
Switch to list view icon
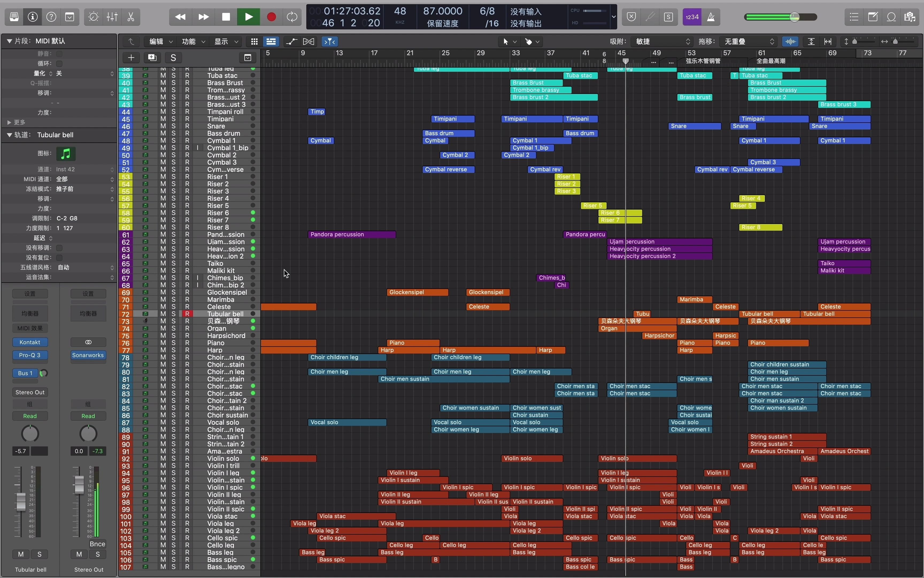pyautogui.click(x=271, y=41)
